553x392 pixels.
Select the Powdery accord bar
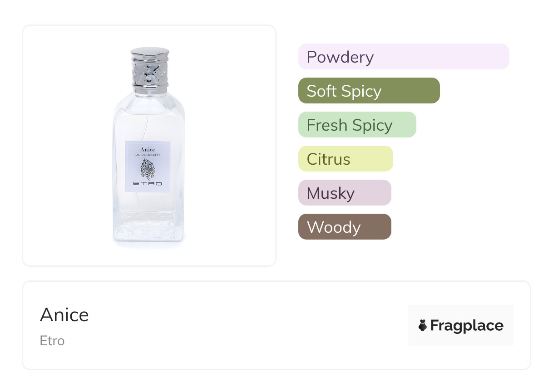click(403, 57)
